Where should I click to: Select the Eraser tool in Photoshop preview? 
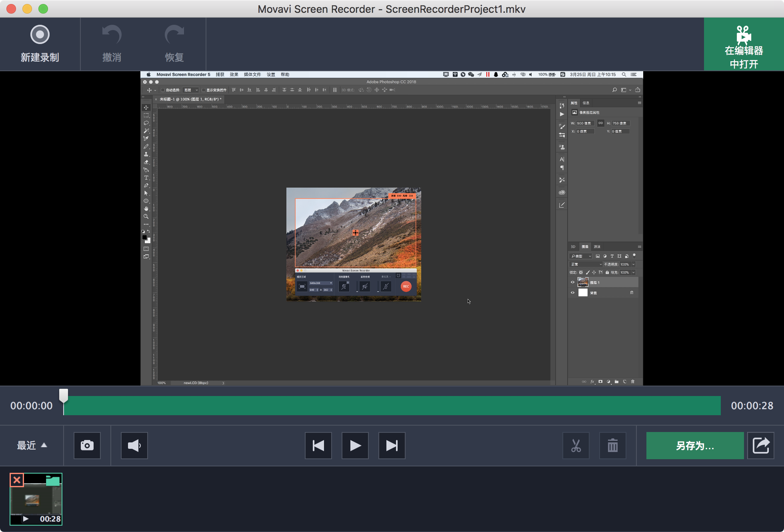click(146, 162)
